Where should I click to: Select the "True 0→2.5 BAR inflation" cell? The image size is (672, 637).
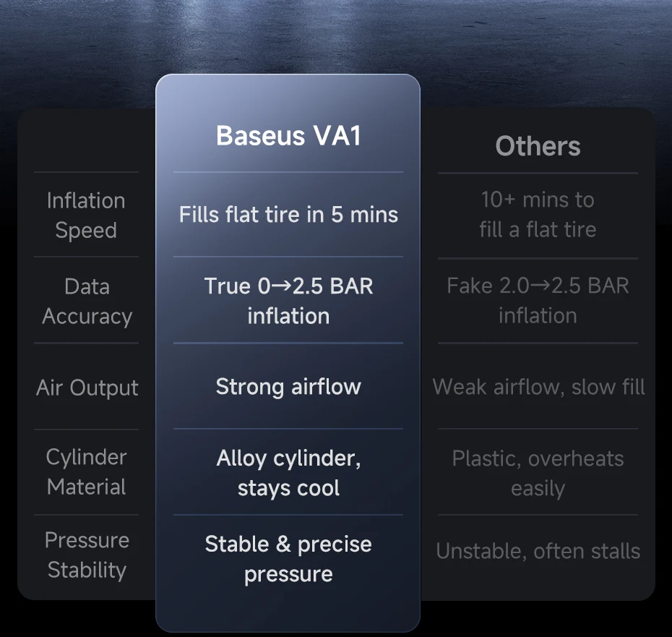[x=288, y=300]
